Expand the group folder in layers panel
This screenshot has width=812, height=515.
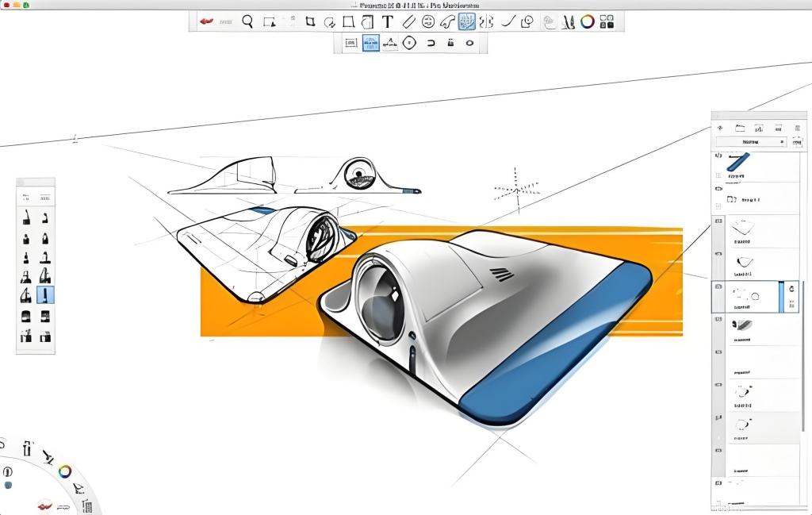(x=733, y=200)
